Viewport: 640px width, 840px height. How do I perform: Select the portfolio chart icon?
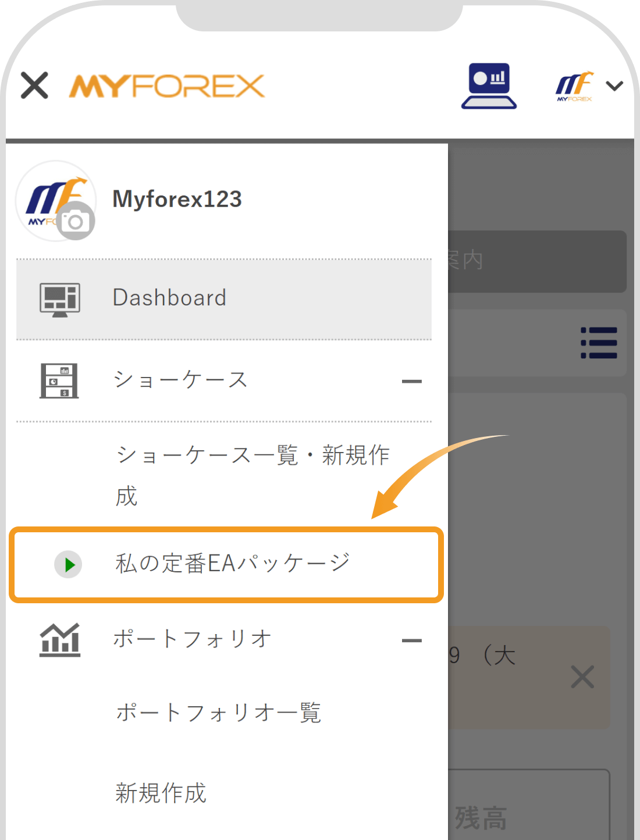pos(59,639)
